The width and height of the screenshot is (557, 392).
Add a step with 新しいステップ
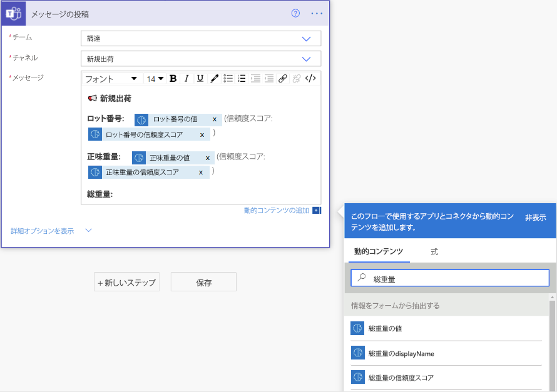tap(127, 282)
